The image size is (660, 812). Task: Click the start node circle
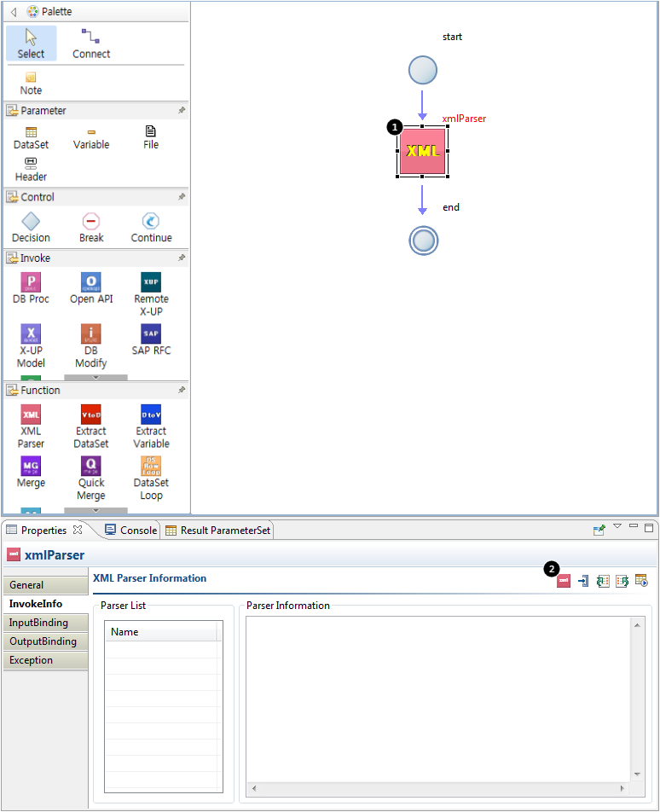click(x=423, y=71)
